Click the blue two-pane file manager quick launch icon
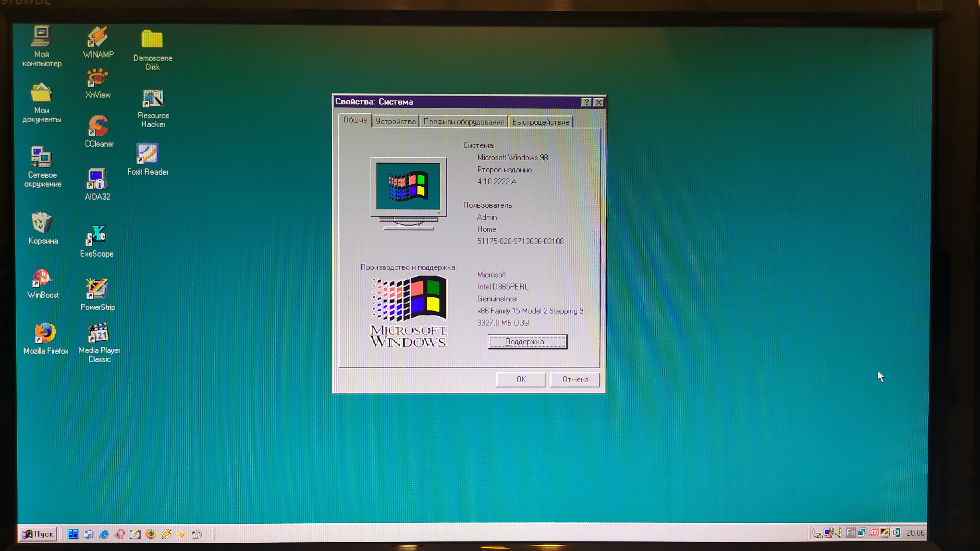 73,534
